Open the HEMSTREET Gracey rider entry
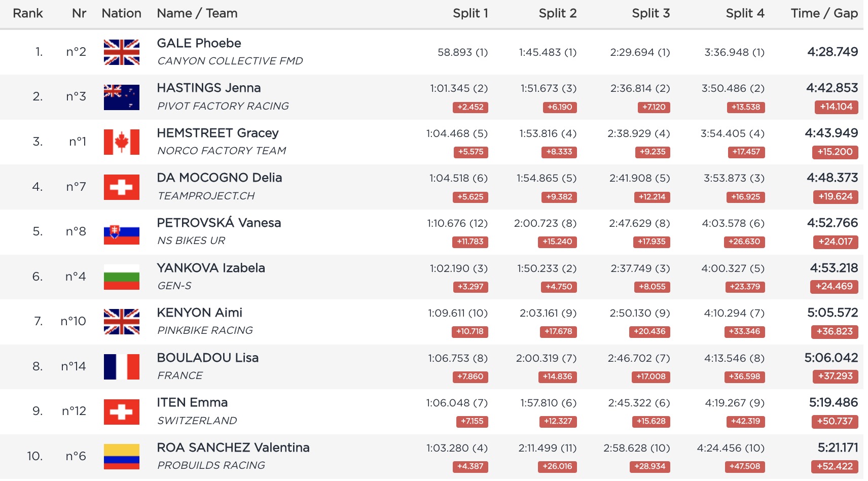This screenshot has width=868, height=481. 218,133
